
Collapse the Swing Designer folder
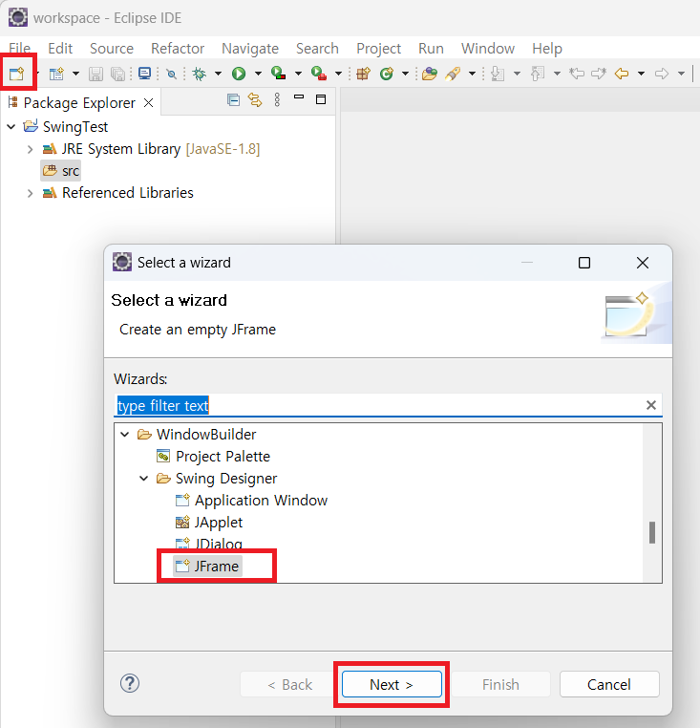click(144, 479)
